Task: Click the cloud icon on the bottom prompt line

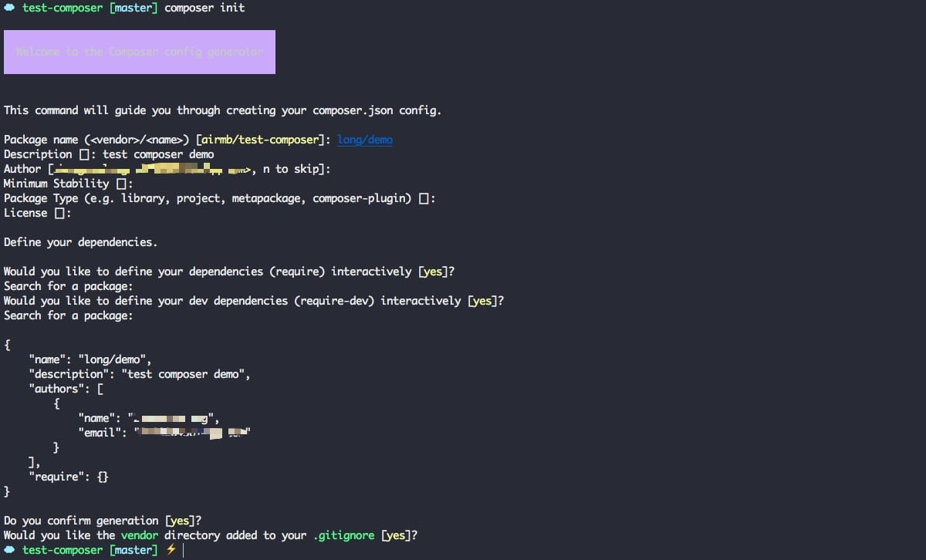Action: (9, 550)
